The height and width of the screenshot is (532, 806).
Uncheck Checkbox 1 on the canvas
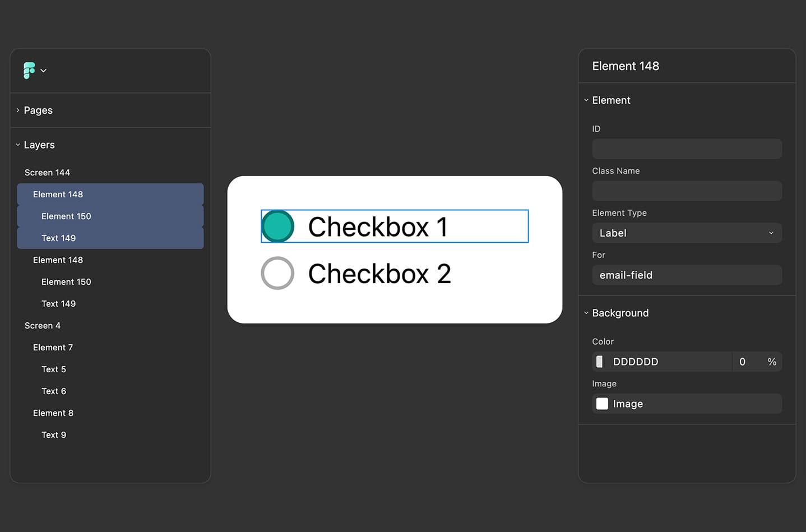pos(277,226)
